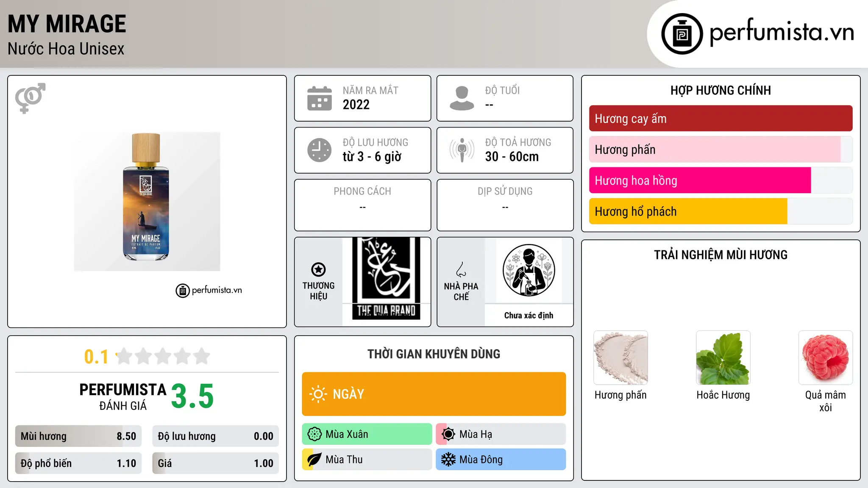This screenshot has width=868, height=488.
Task: Click the perfumista.vn site name text
Action: 782,33
